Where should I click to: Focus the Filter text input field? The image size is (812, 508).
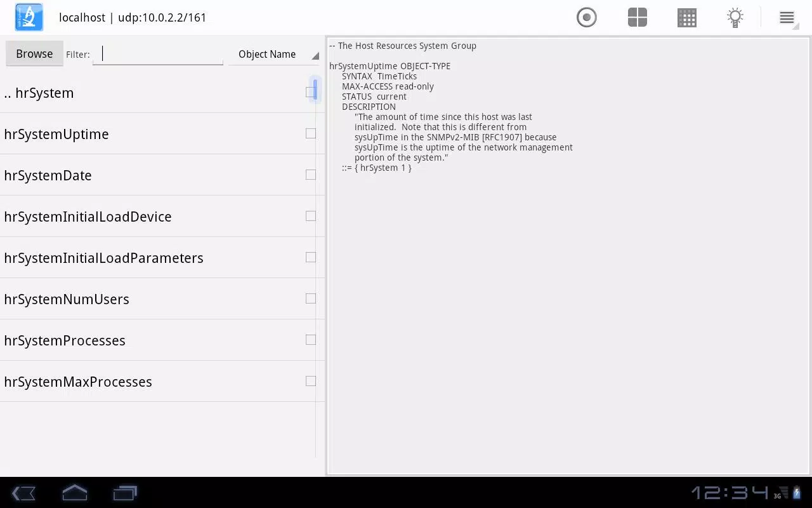point(158,54)
